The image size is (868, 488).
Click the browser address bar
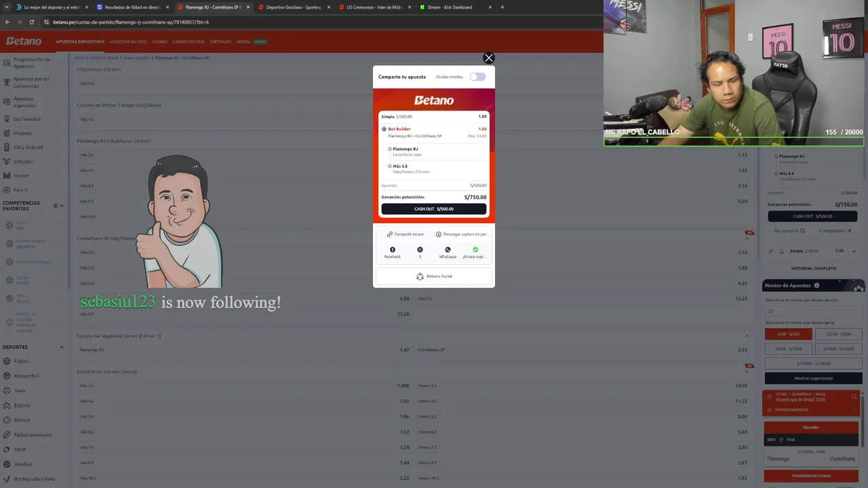319,22
